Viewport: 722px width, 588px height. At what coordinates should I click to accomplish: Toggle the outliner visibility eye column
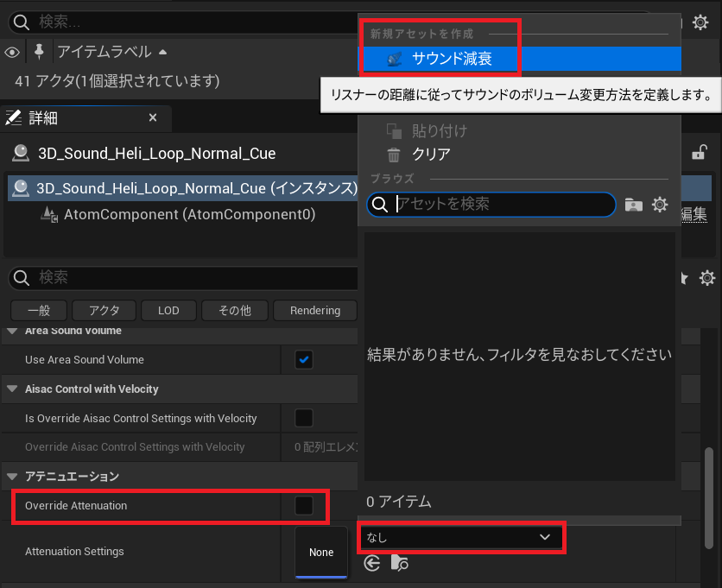[x=12, y=53]
